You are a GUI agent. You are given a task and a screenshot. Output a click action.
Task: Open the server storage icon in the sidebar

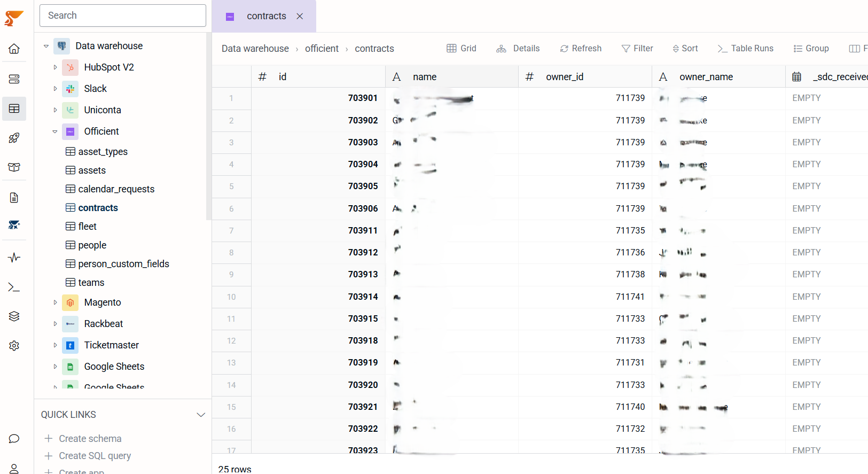[14, 79]
